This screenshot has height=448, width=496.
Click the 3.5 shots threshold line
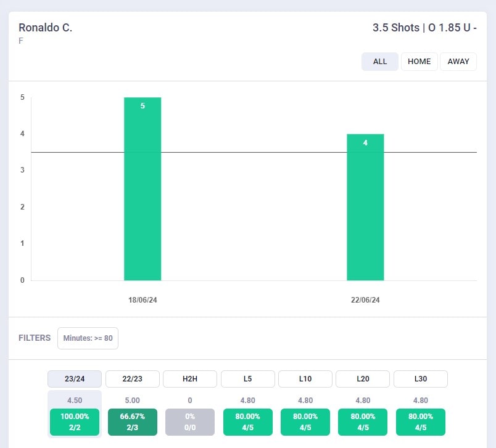[254, 153]
